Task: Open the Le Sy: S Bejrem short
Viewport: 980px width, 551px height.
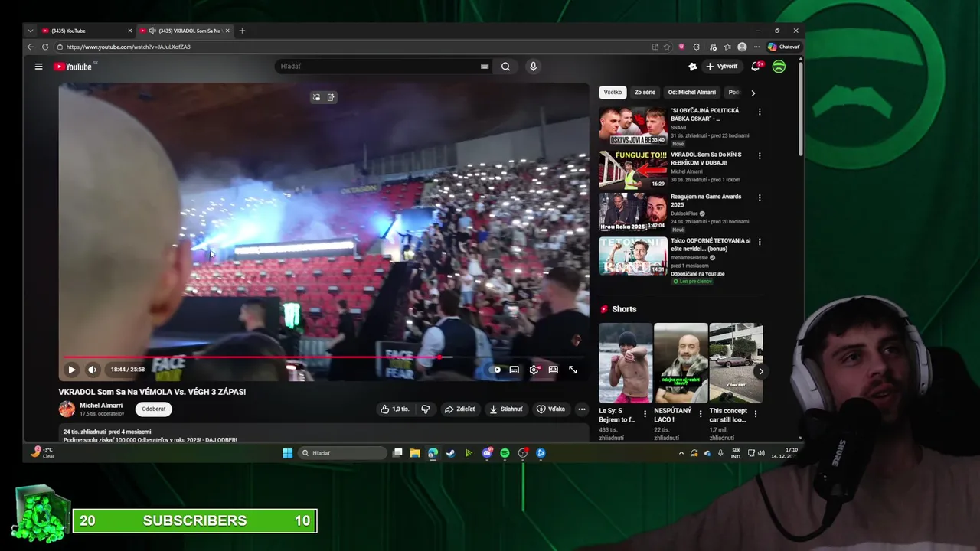Action: 626,364
